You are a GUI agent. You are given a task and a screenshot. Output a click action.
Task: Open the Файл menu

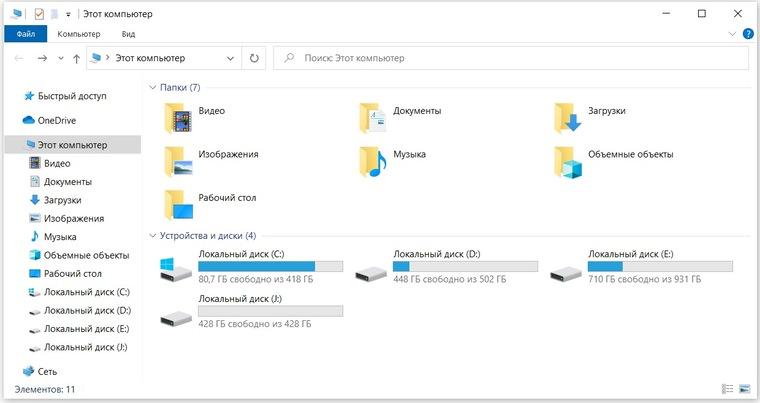pos(26,34)
